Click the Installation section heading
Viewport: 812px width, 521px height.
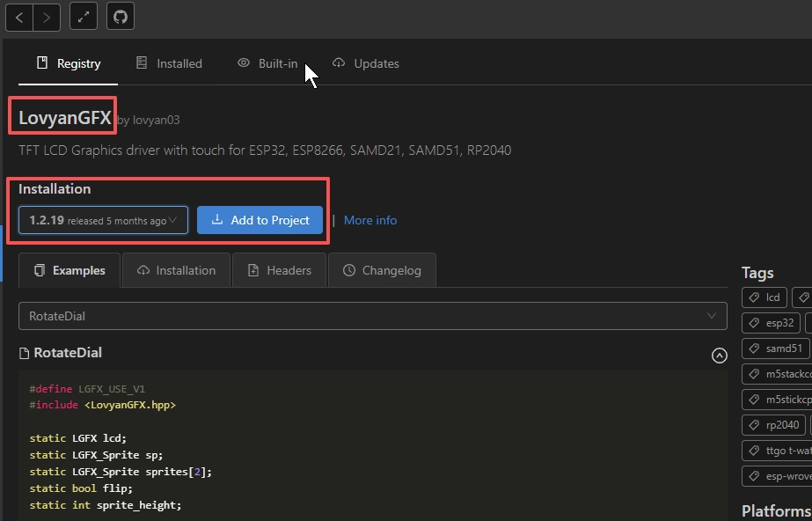coord(55,189)
